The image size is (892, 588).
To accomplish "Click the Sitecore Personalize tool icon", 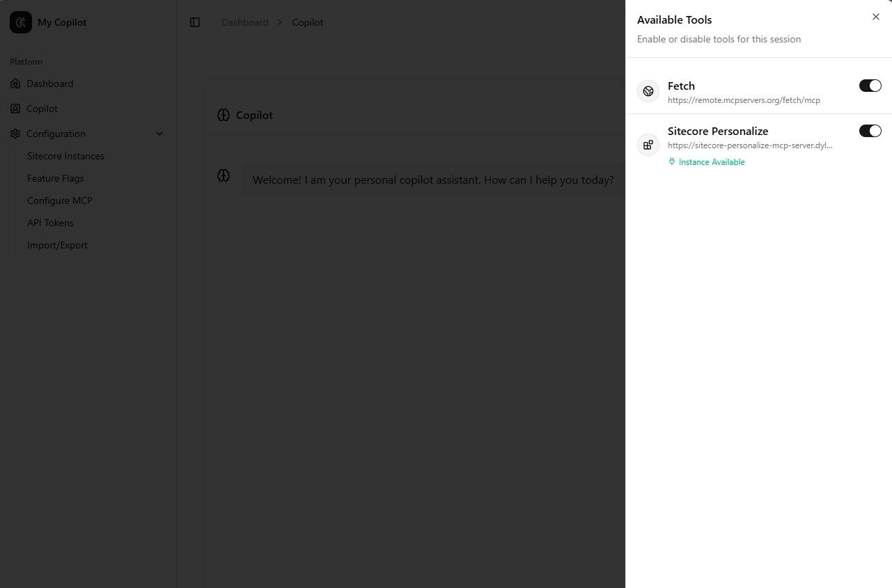I will [648, 145].
